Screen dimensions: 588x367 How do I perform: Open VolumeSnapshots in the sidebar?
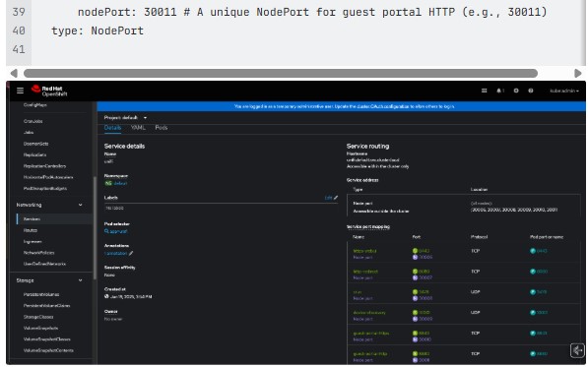(41, 329)
